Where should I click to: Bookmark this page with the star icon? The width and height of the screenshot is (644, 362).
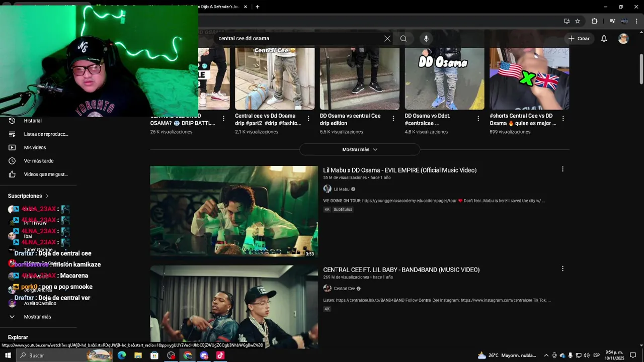(x=578, y=21)
